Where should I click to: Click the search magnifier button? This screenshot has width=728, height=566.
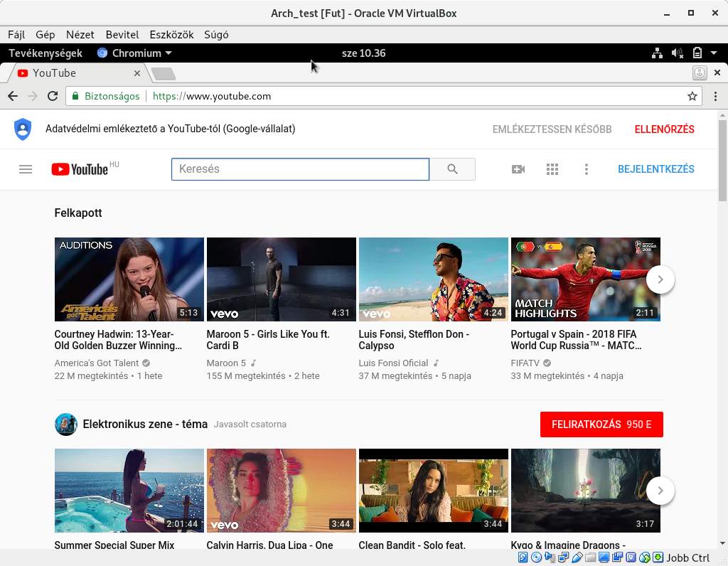[x=452, y=169]
